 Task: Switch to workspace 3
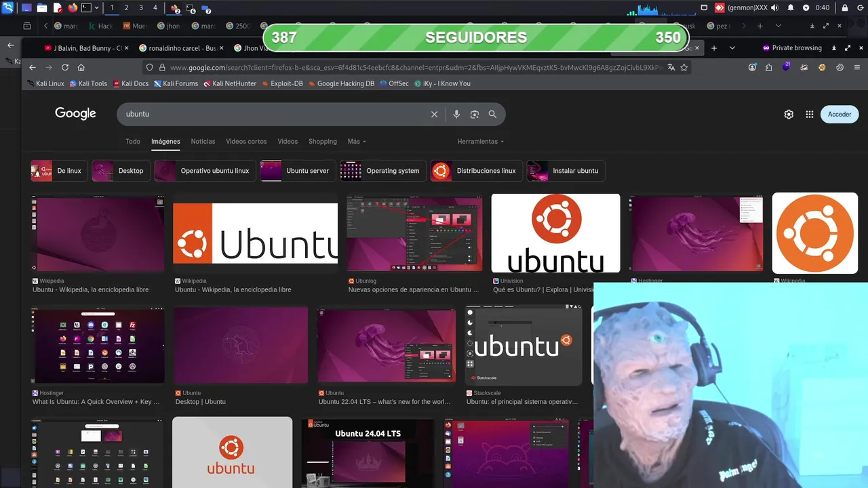coord(141,7)
